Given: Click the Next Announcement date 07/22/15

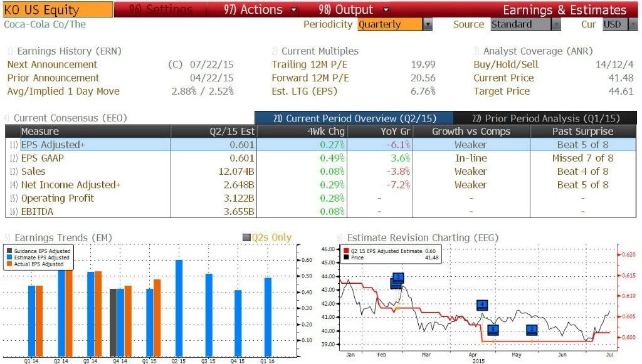Looking at the screenshot, I should tap(212, 65).
